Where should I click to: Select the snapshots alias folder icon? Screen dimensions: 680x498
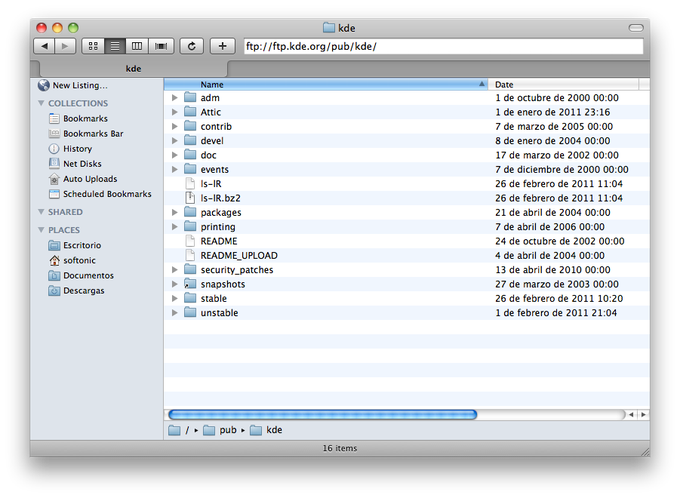click(190, 284)
